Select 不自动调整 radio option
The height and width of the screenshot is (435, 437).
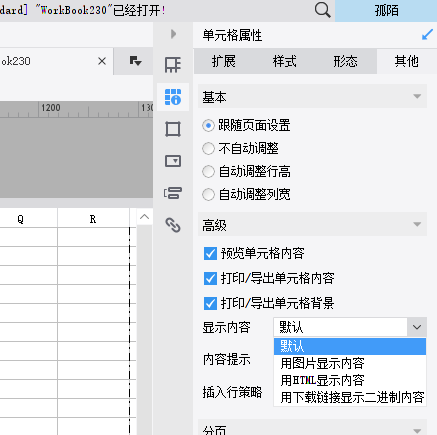pos(208,148)
